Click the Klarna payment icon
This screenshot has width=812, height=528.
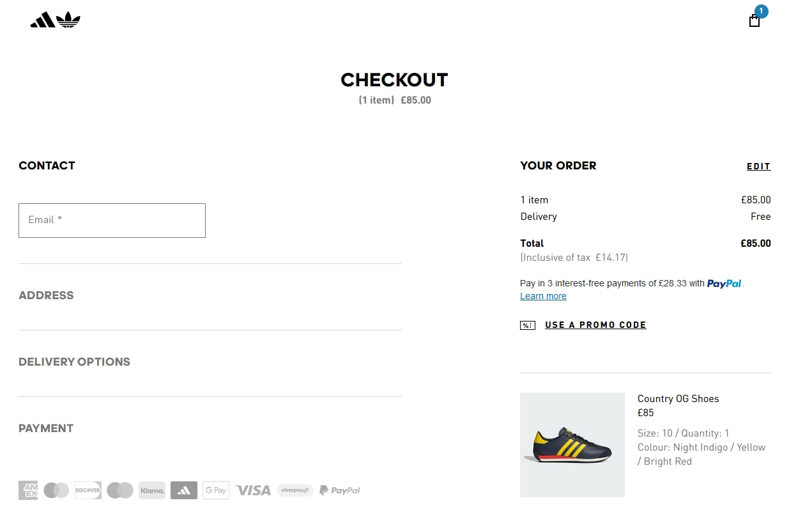point(152,490)
